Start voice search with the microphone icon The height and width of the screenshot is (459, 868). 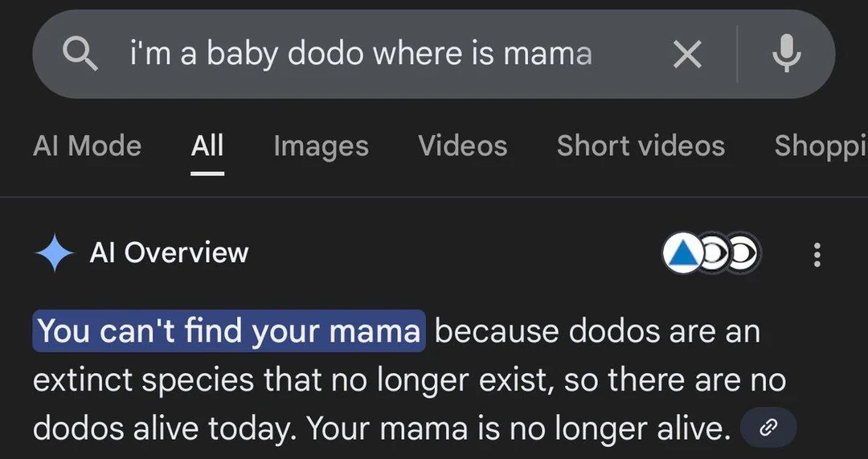pyautogui.click(x=786, y=55)
